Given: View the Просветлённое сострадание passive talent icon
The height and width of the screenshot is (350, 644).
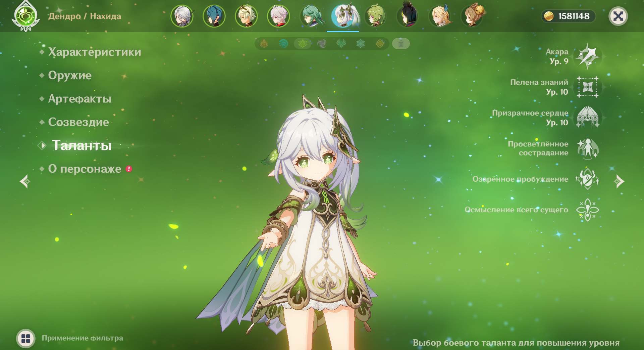Looking at the screenshot, I should [x=588, y=148].
